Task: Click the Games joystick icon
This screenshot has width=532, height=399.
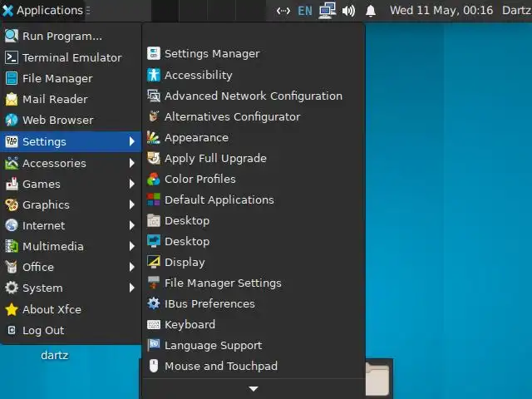Action: (12, 184)
